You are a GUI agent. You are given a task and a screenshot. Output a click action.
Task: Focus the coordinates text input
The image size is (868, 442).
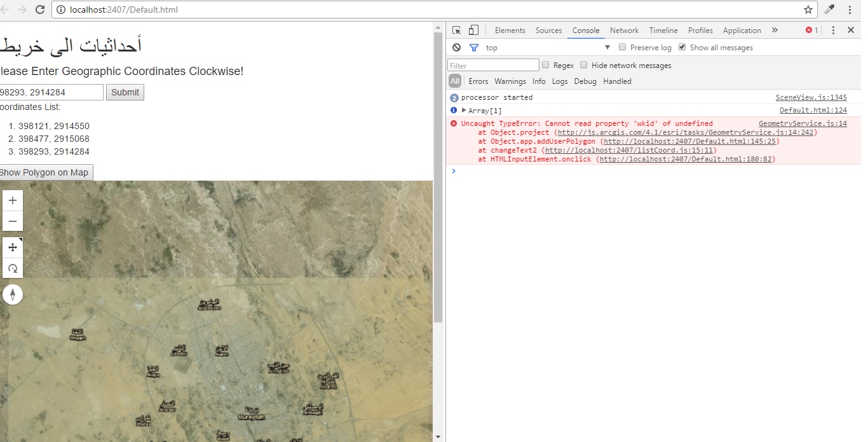pyautogui.click(x=51, y=92)
